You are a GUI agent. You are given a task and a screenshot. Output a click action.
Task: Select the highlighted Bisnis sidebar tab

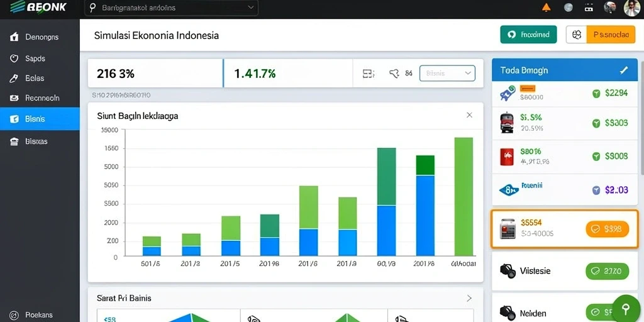pos(40,119)
